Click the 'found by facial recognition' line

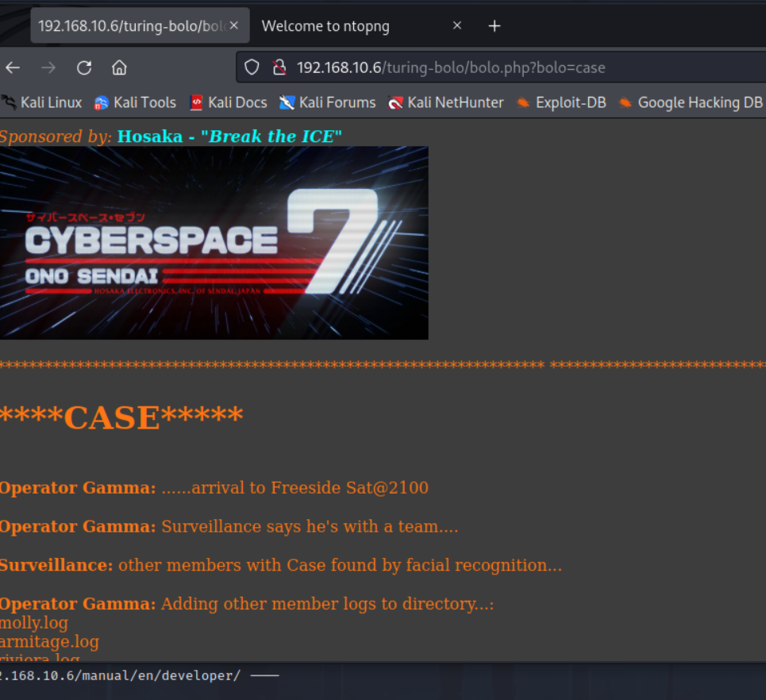click(281, 565)
